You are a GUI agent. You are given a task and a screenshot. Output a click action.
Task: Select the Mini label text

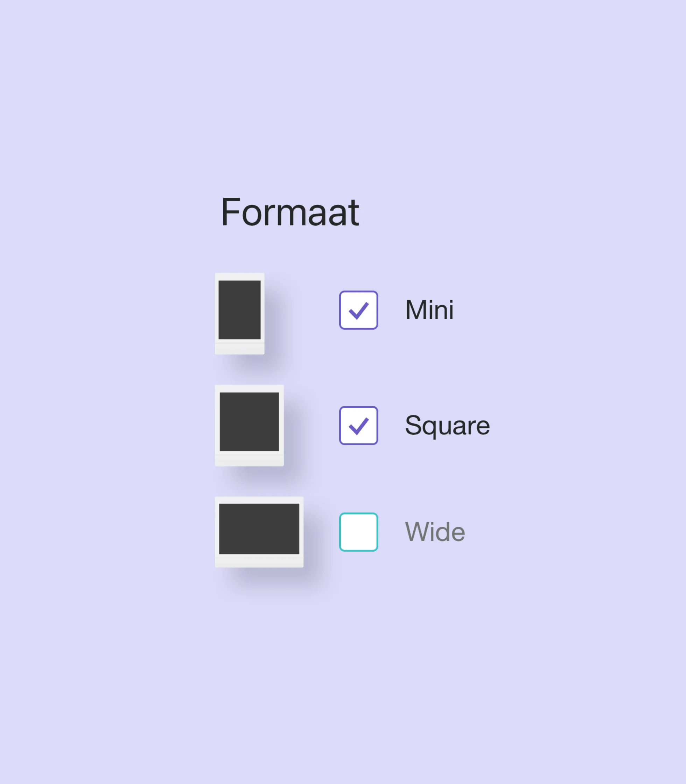429,310
